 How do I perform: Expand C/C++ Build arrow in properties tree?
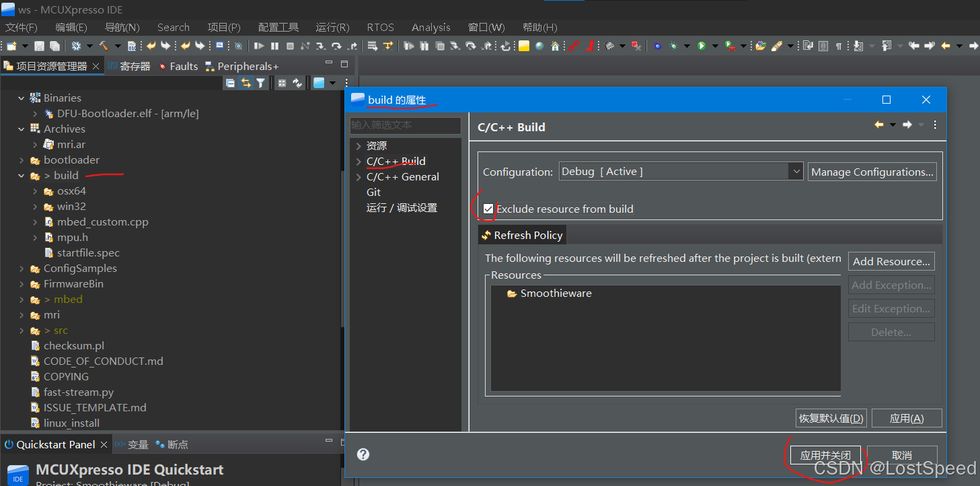coord(359,162)
